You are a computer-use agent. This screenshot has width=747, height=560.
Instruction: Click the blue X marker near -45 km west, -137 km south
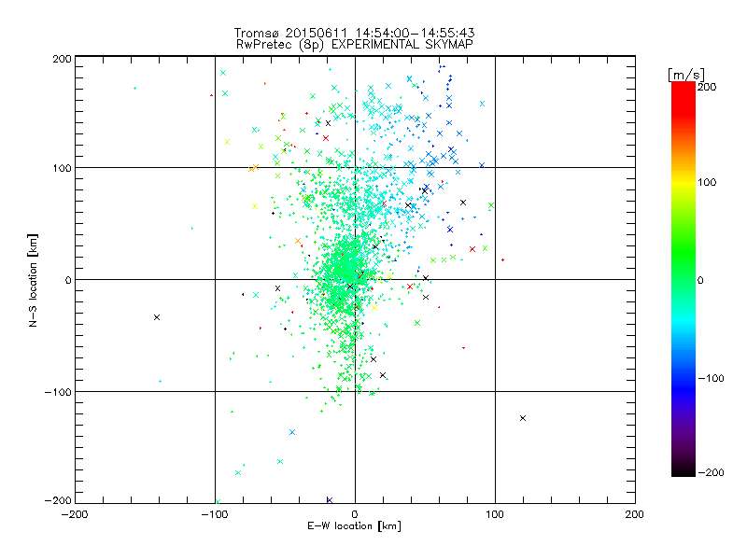click(x=292, y=432)
